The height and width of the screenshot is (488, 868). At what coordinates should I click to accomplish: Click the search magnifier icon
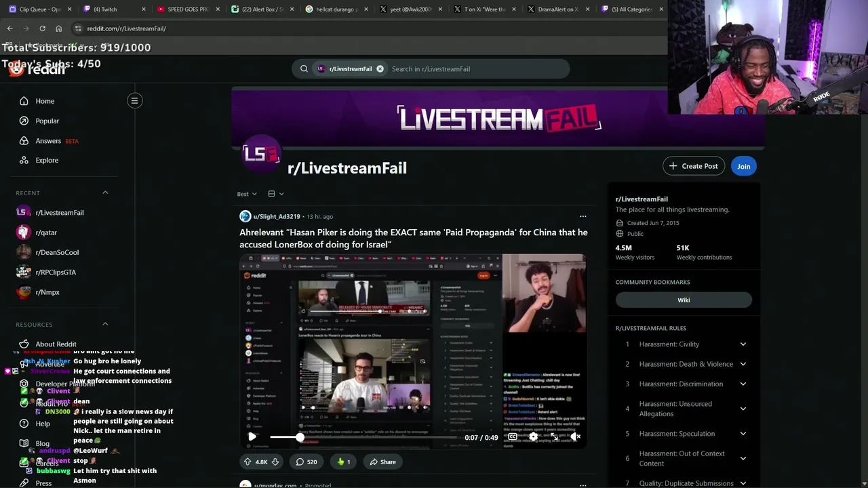tap(304, 68)
